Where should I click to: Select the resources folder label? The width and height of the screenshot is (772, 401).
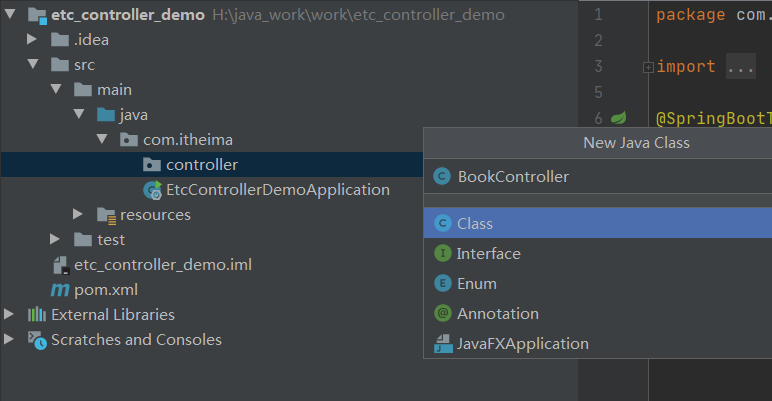tap(155, 215)
